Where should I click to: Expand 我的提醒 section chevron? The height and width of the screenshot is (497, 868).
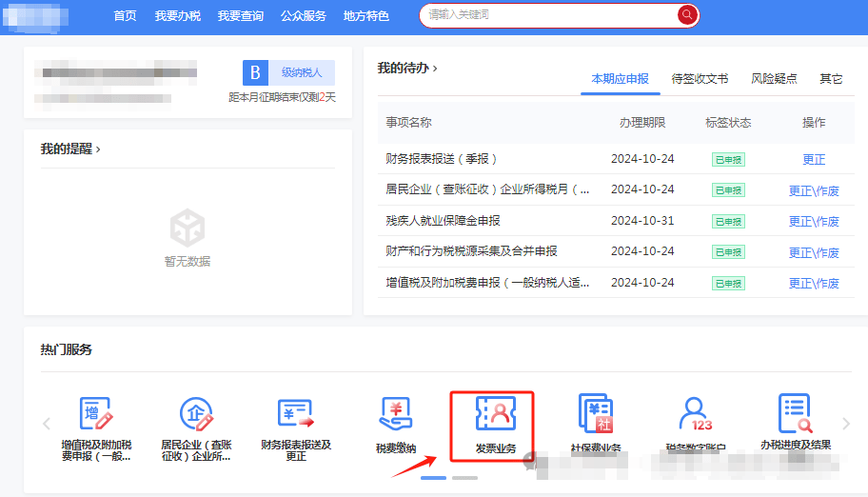point(98,149)
